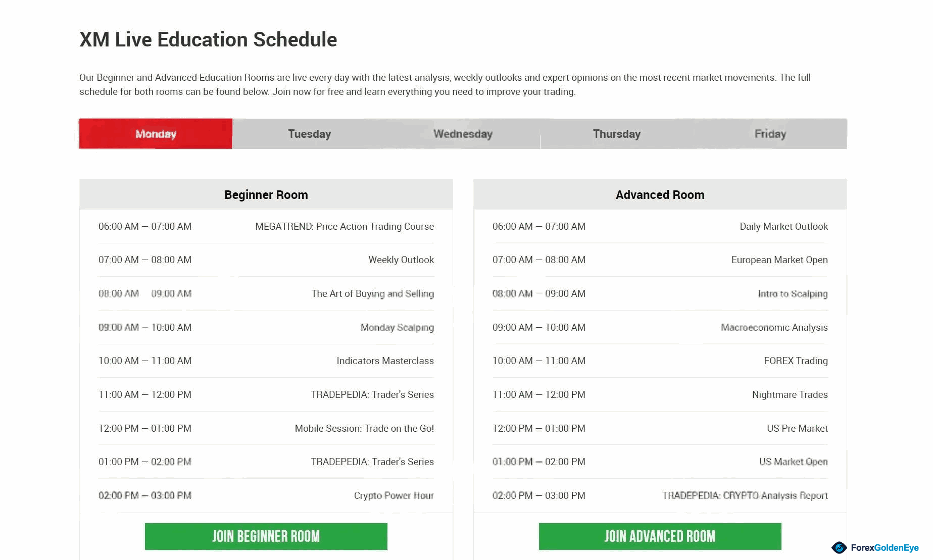Select the Weekly Outlook session

point(401,260)
